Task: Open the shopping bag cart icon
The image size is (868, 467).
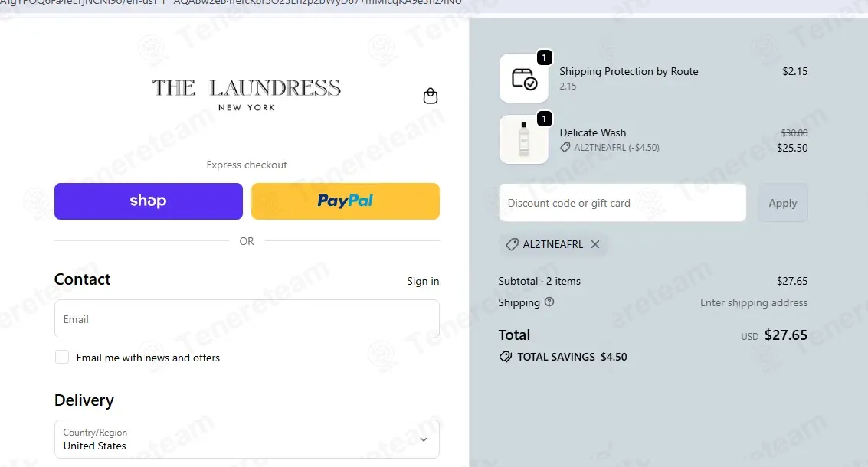Action: (x=430, y=96)
